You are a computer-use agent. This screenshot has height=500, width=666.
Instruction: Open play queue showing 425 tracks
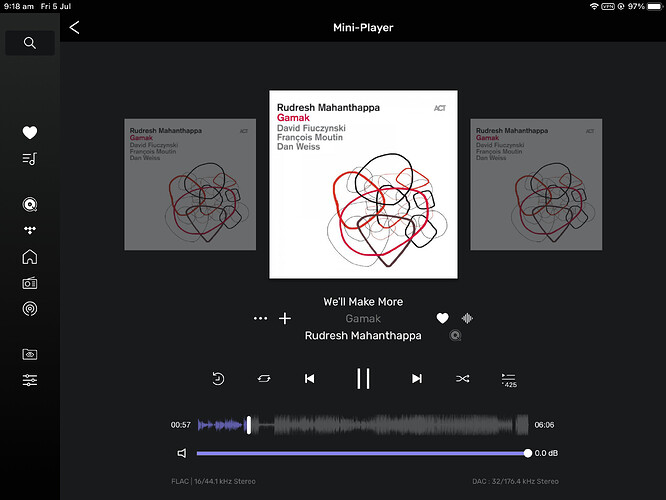pyautogui.click(x=509, y=380)
